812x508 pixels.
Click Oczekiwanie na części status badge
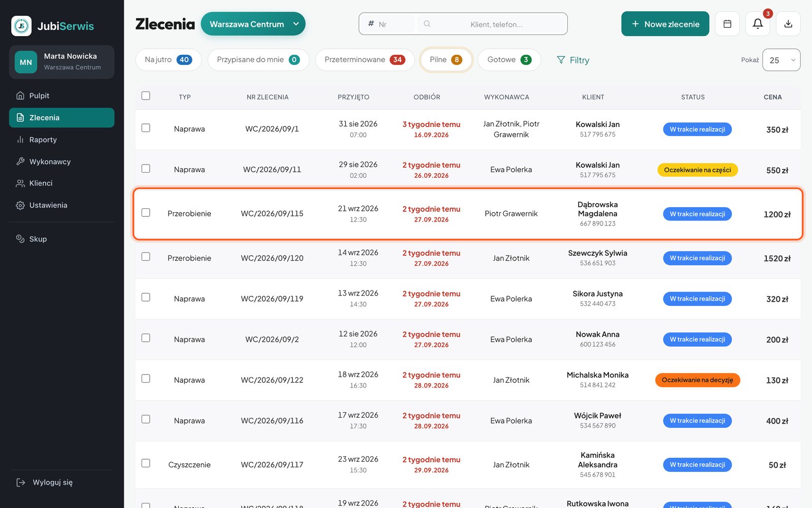coord(697,170)
